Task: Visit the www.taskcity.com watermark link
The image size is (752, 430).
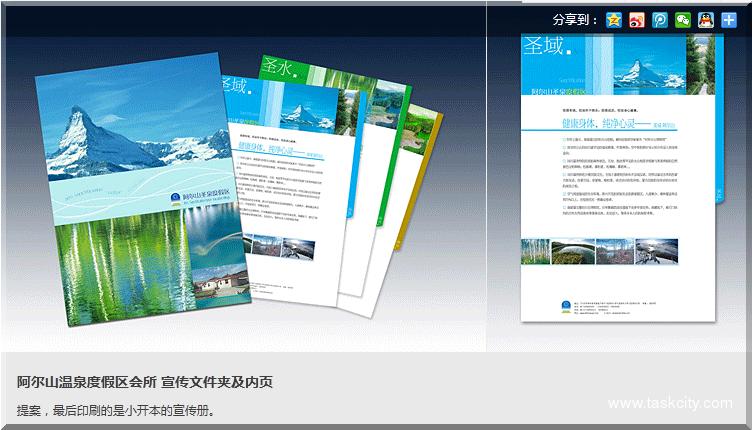Action: [670, 403]
